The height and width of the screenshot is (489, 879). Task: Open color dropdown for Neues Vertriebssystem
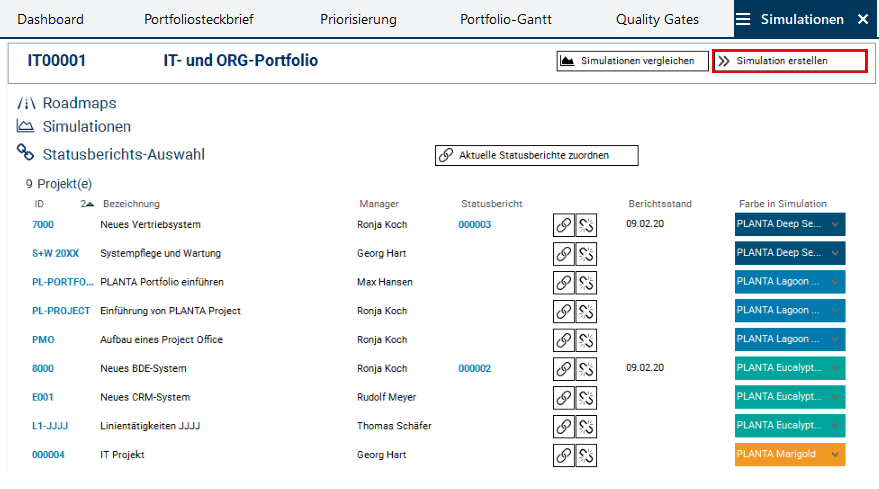tap(836, 225)
